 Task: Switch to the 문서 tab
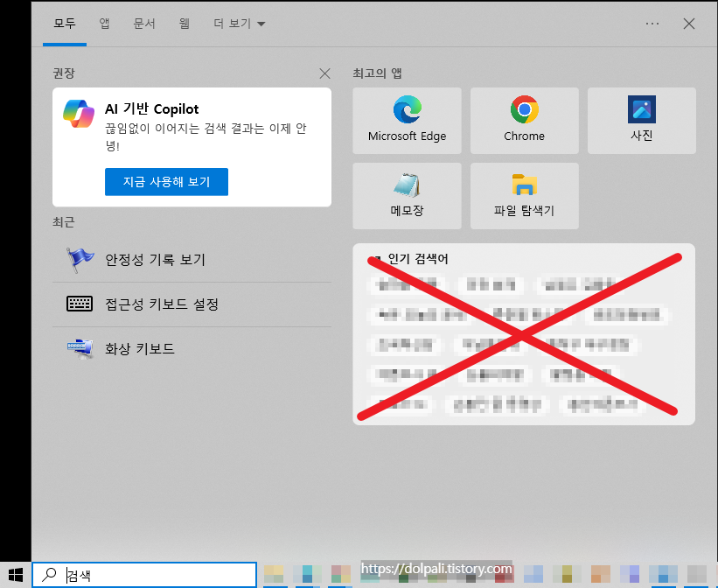(x=143, y=24)
